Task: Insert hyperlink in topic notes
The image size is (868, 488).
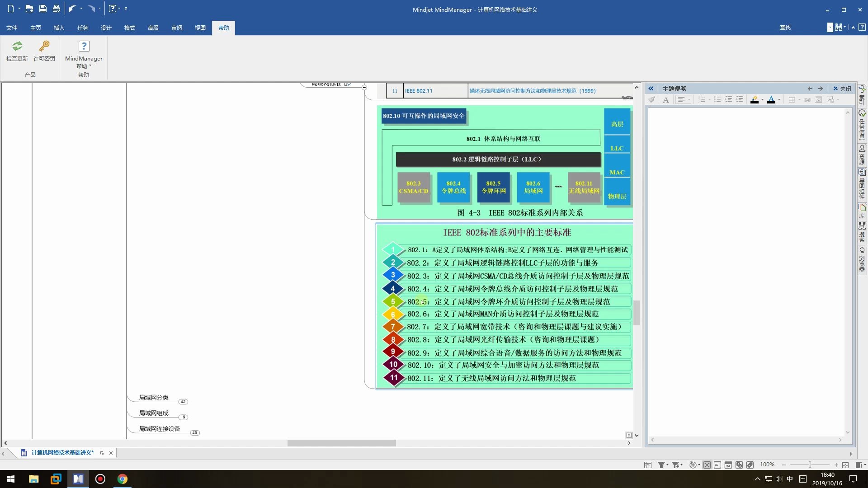Action: click(807, 100)
